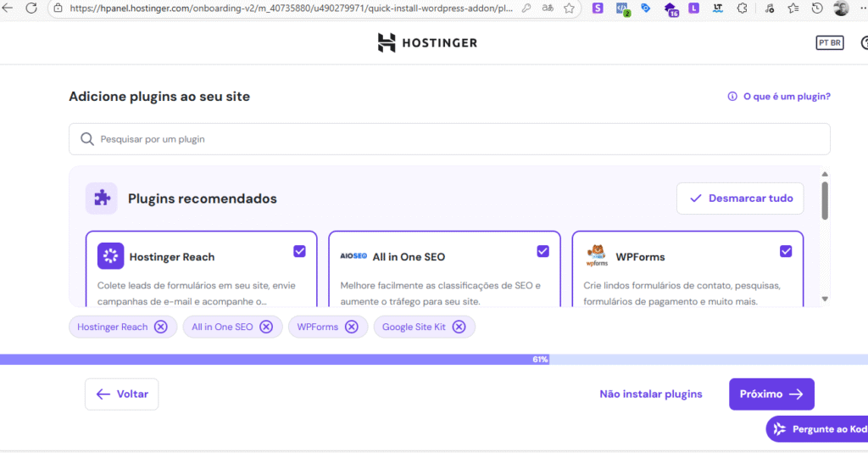
Task: Open the extension showing badge 16
Action: (670, 9)
